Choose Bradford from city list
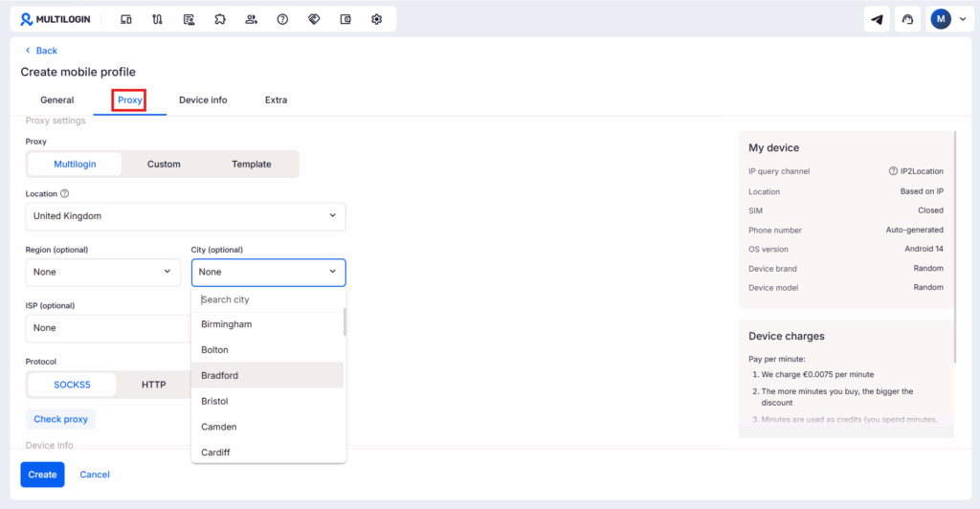This screenshot has height=509, width=980. pos(268,375)
